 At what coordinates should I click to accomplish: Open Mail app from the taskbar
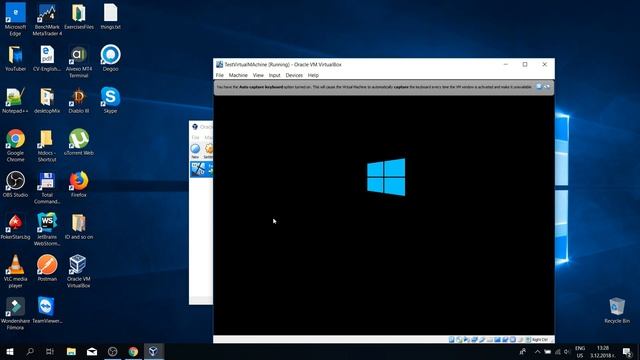click(x=92, y=351)
